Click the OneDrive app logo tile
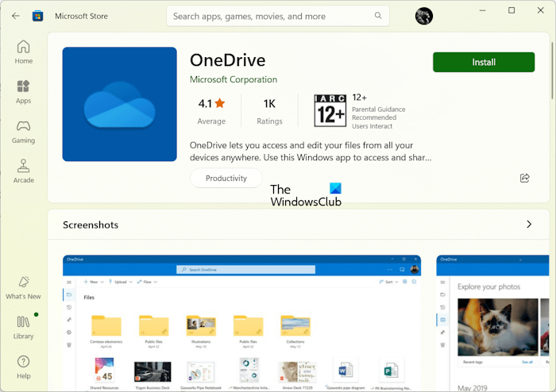556x392 pixels. point(119,104)
